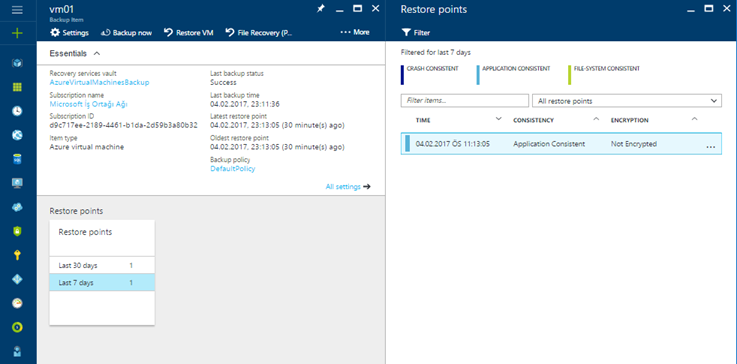Open the All restore points dropdown
The height and width of the screenshot is (364, 737).
coord(627,101)
